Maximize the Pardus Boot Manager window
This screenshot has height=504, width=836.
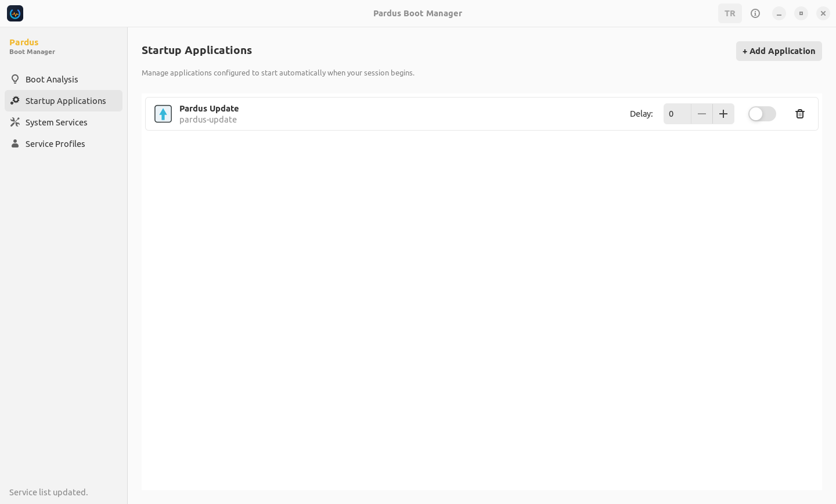pos(801,13)
